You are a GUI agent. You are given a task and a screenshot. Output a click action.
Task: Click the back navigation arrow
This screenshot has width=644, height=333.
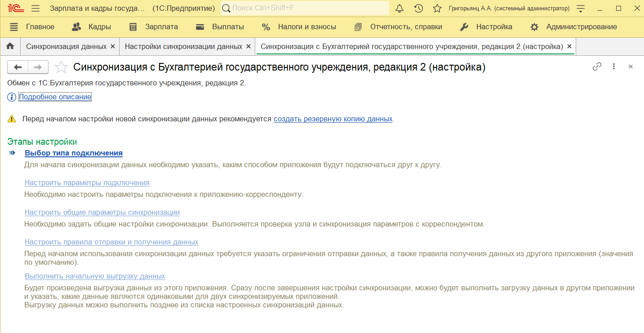point(18,67)
